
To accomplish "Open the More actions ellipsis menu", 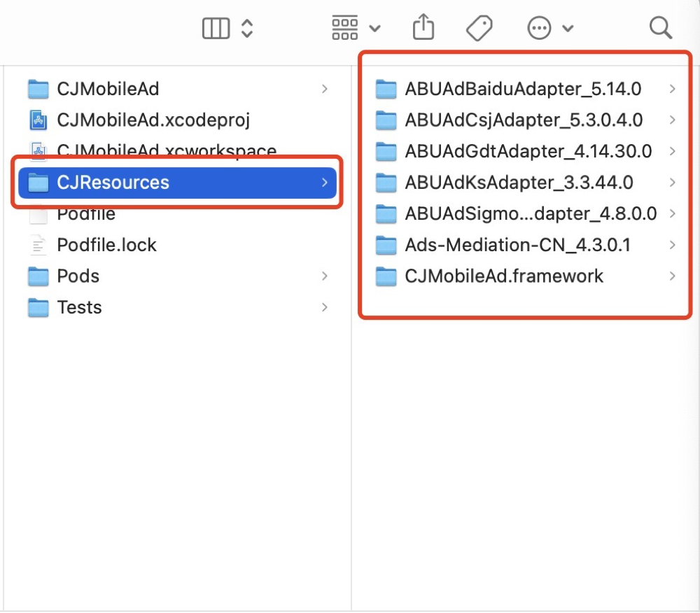I will pos(549,28).
